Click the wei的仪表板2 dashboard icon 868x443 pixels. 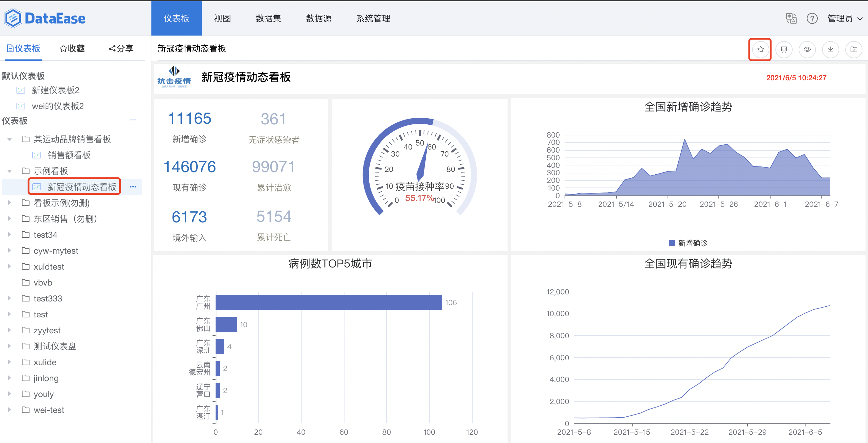point(21,106)
